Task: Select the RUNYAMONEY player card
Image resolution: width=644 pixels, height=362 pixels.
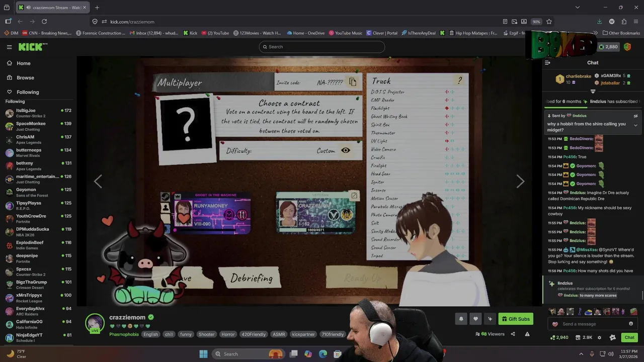Action: coord(212,214)
